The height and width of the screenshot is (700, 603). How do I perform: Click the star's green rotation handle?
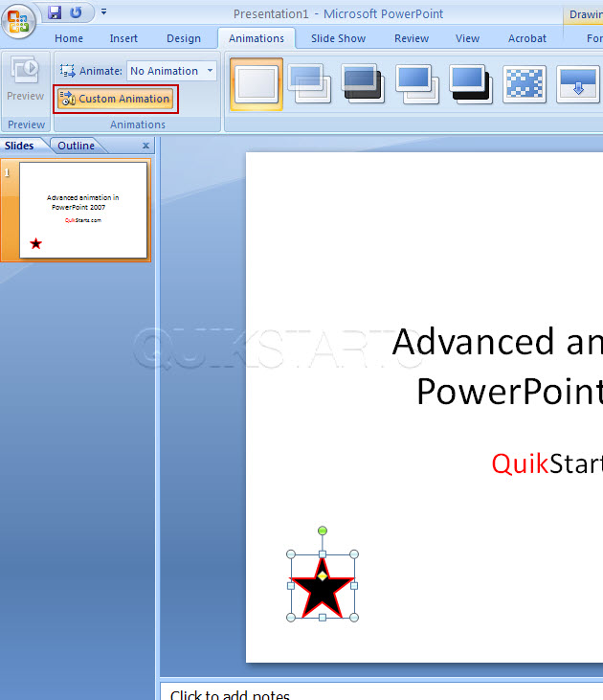tap(323, 531)
